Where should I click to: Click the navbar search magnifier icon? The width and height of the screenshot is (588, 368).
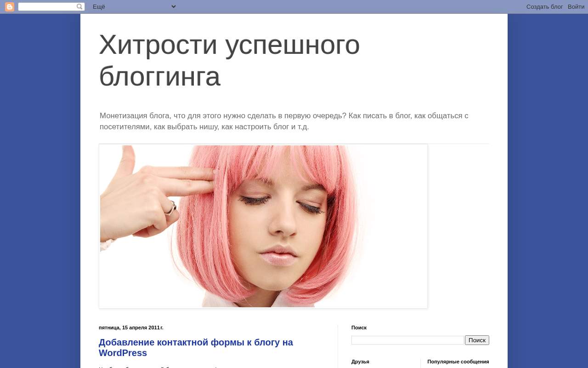point(80,7)
